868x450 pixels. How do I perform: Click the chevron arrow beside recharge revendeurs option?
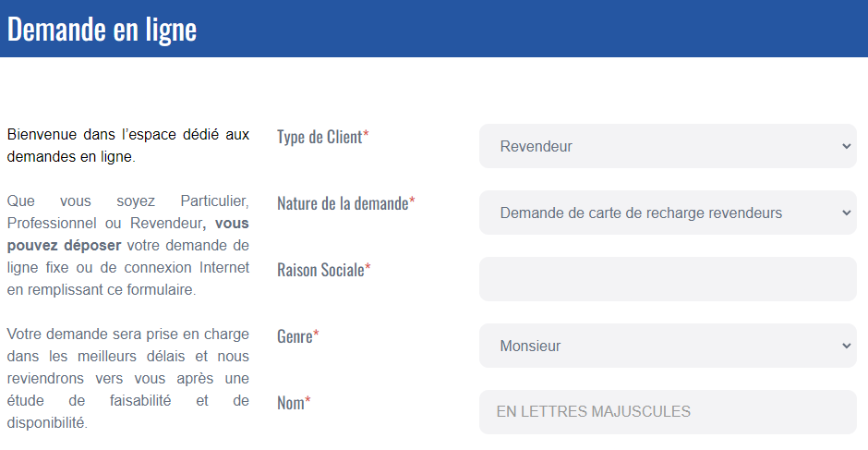pyautogui.click(x=847, y=213)
